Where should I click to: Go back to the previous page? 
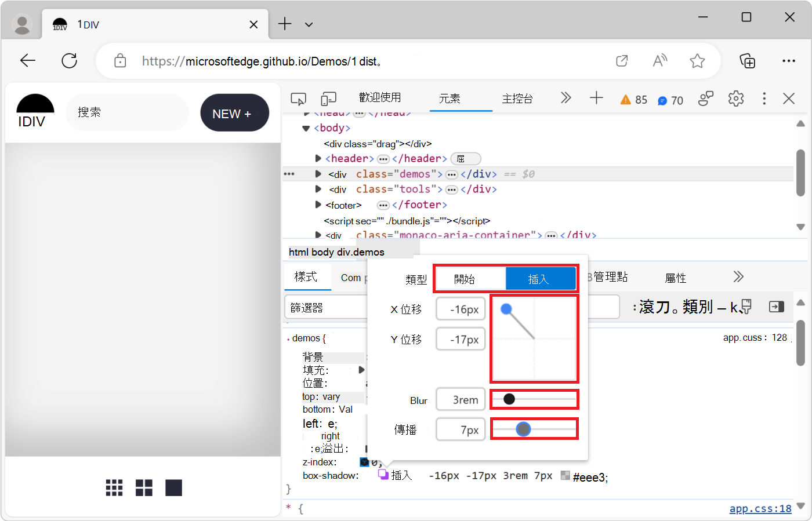[x=28, y=60]
